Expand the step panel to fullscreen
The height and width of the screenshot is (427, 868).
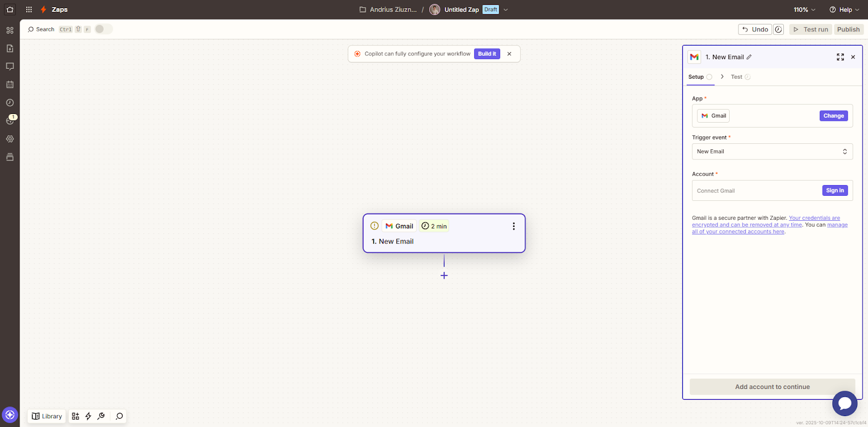(x=840, y=57)
